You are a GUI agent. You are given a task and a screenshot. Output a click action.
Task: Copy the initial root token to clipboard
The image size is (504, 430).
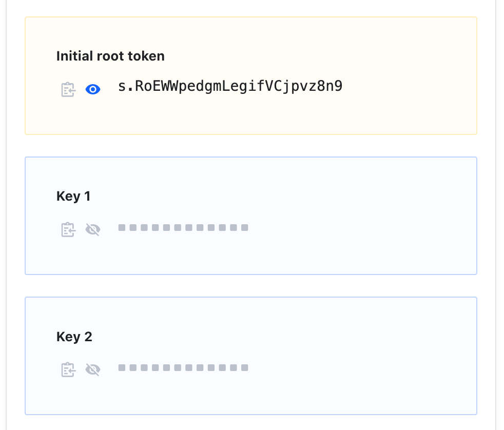68,89
